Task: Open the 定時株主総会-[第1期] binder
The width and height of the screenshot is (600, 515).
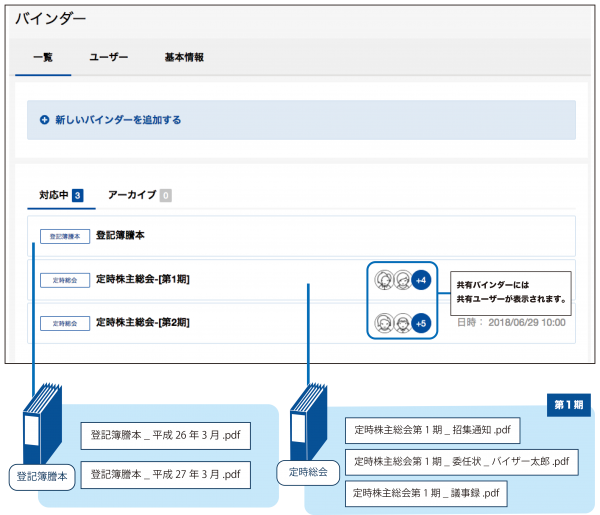Action: pyautogui.click(x=142, y=279)
